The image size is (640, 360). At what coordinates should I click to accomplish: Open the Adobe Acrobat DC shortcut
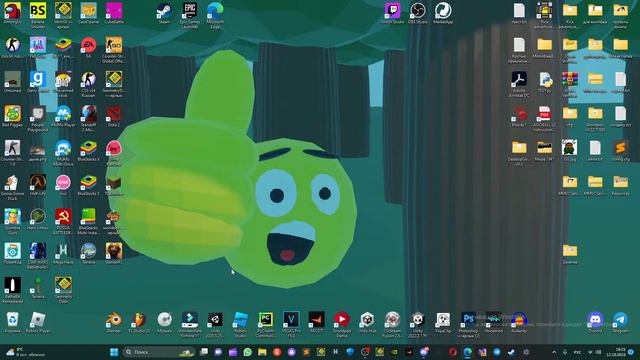pyautogui.click(x=519, y=84)
